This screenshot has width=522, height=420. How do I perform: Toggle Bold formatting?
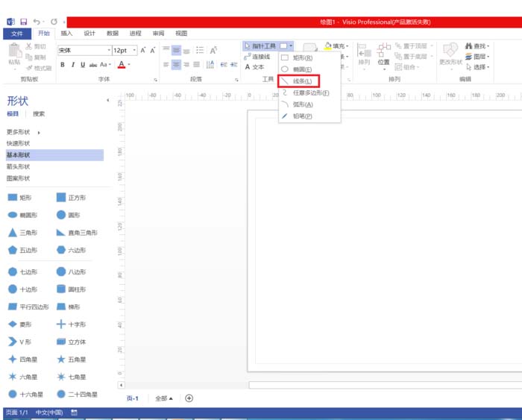63,65
